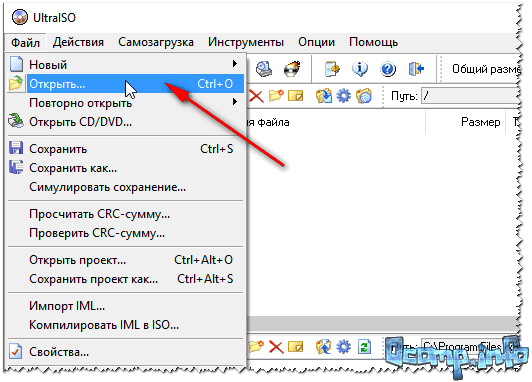
Task: Select Открыть CD/DVD... menu entry
Action: click(126, 121)
